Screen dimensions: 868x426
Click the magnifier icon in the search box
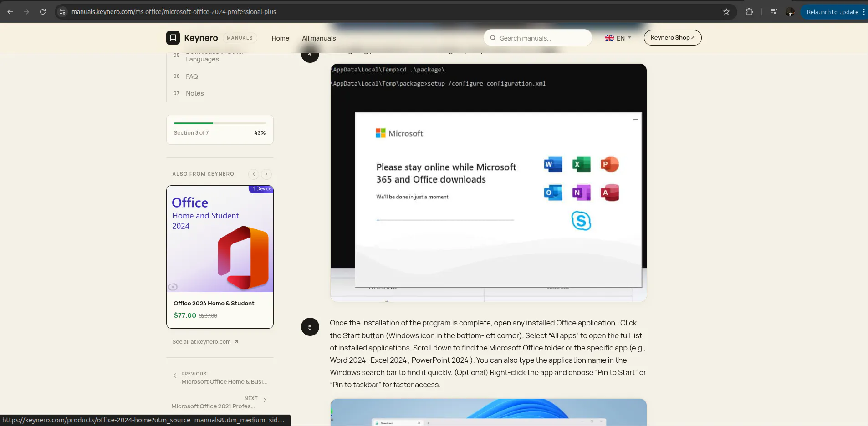pos(493,38)
